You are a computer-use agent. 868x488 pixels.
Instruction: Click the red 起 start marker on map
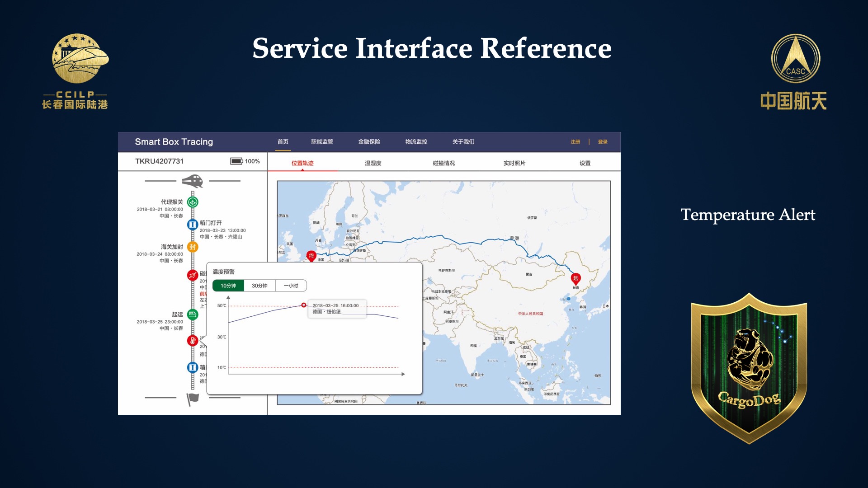click(576, 278)
